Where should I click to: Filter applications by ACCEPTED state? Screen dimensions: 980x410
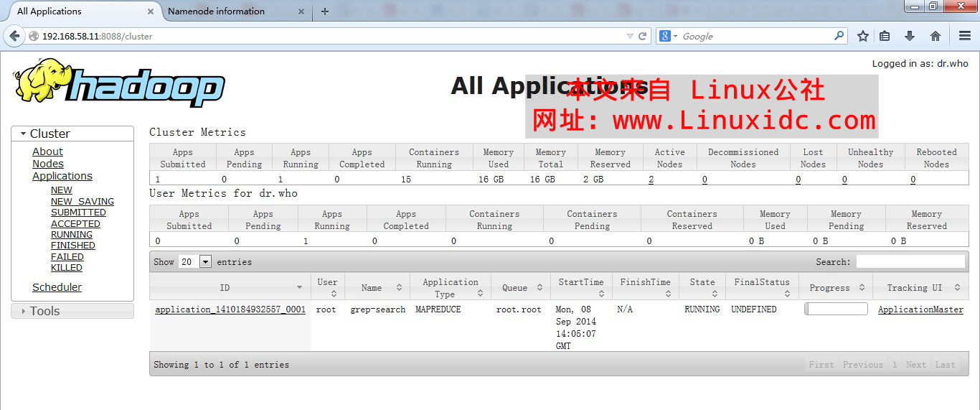(x=75, y=224)
